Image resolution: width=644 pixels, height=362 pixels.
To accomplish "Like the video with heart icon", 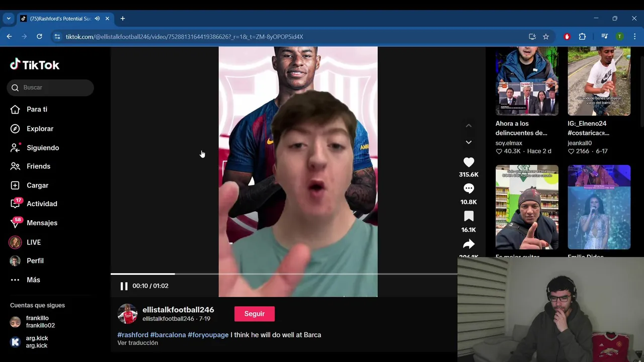I will pyautogui.click(x=468, y=162).
